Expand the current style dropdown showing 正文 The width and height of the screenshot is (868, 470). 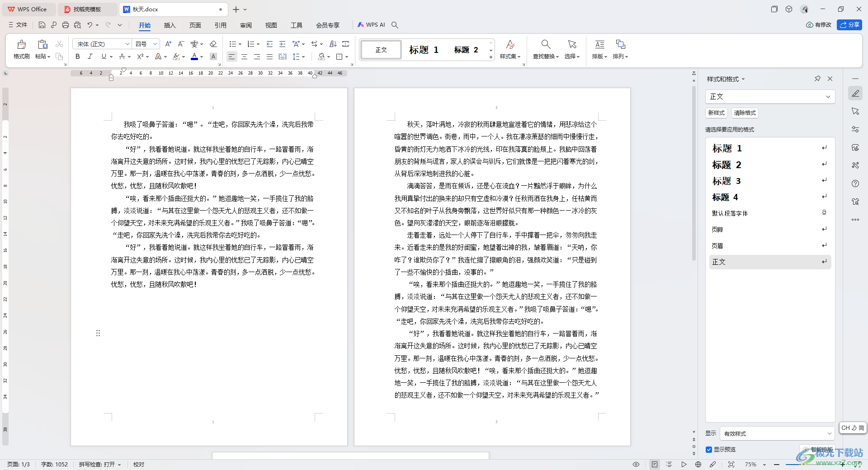coord(828,97)
